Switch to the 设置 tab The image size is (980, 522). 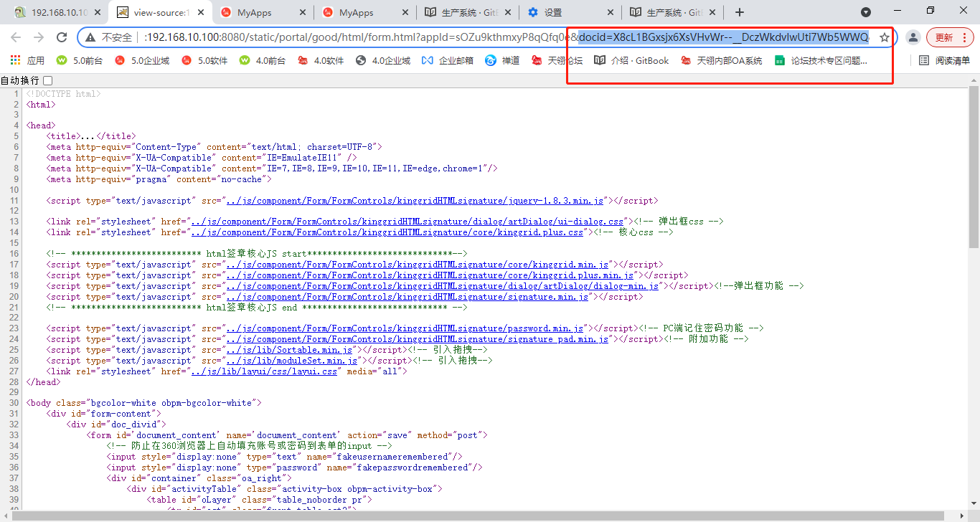pos(572,12)
